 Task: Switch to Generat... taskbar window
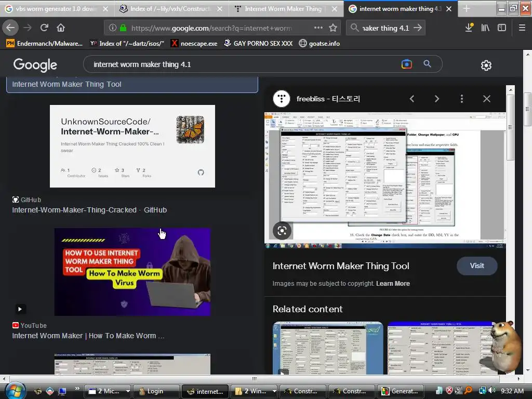click(x=401, y=391)
